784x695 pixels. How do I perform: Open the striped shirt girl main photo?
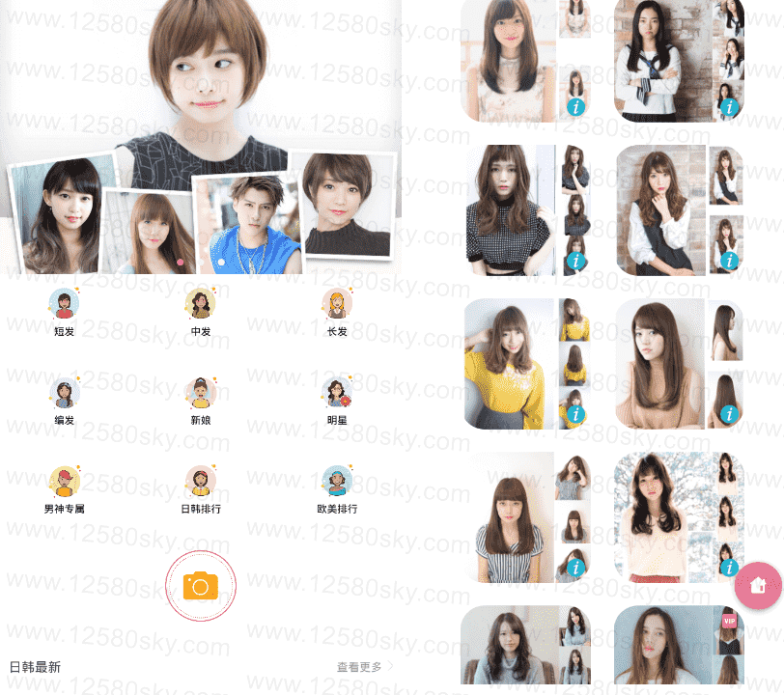(x=513, y=517)
